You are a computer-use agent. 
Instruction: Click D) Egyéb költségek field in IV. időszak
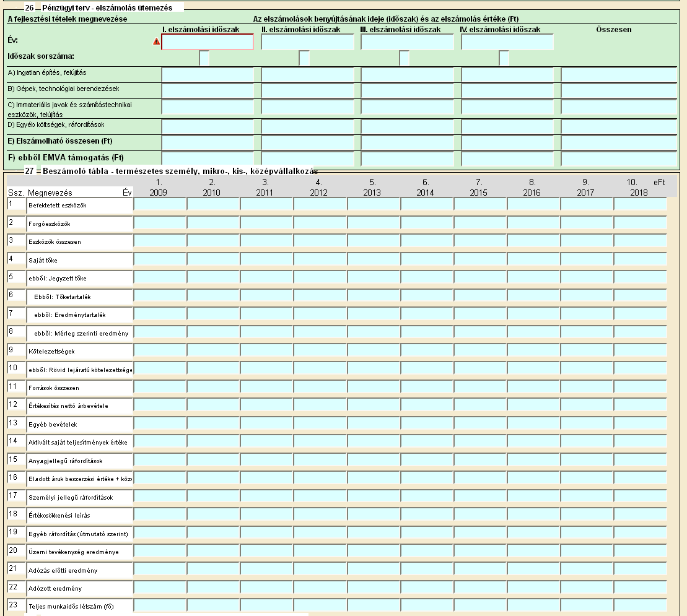[x=507, y=127]
